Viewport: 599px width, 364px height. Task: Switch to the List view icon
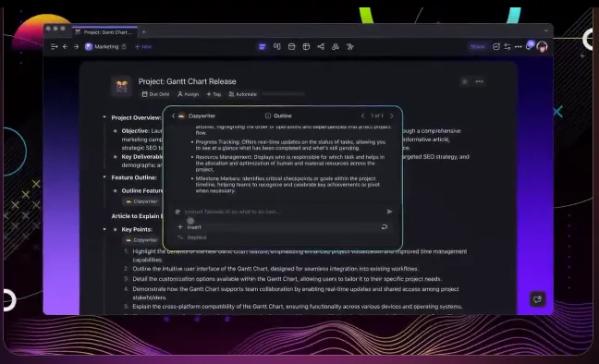(x=263, y=46)
